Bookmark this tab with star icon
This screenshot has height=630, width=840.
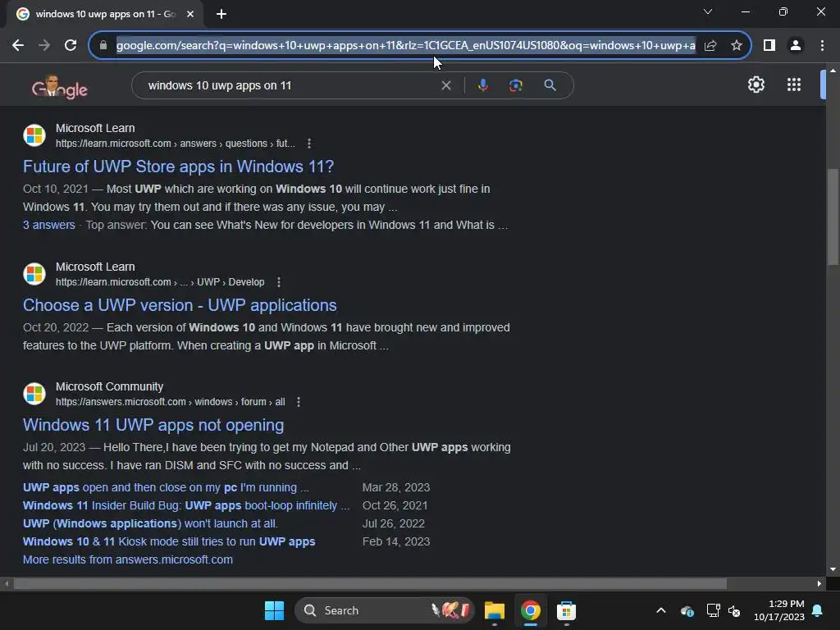click(x=737, y=46)
